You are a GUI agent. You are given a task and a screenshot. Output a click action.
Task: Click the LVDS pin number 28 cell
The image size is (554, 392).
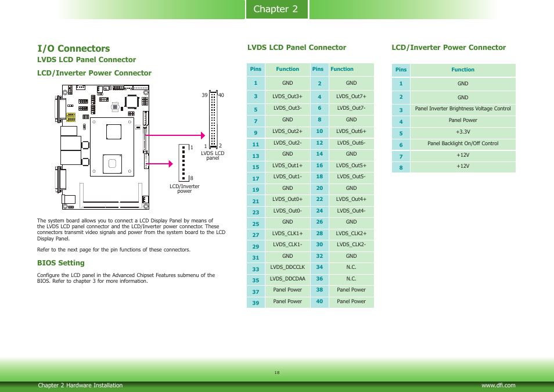pyautogui.click(x=319, y=233)
